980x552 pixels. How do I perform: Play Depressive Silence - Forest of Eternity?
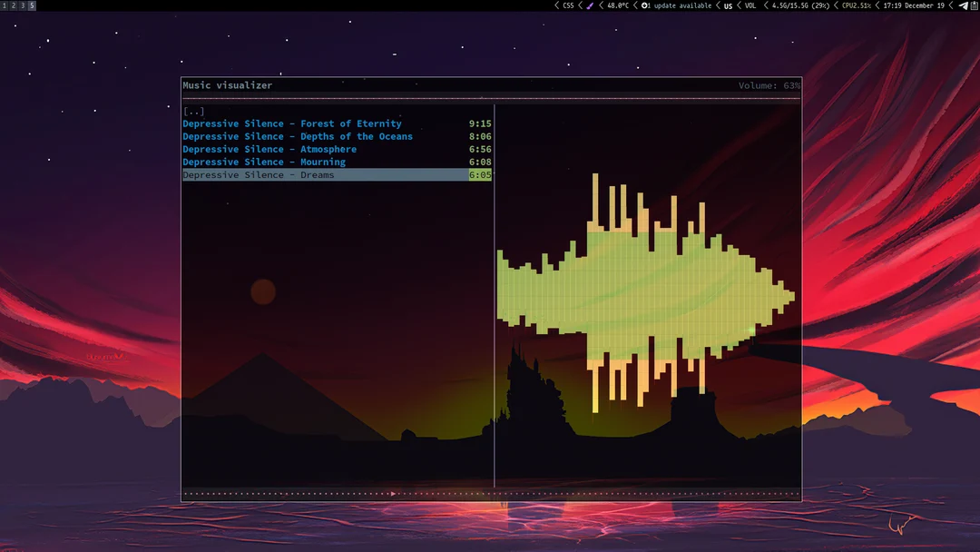tap(290, 123)
